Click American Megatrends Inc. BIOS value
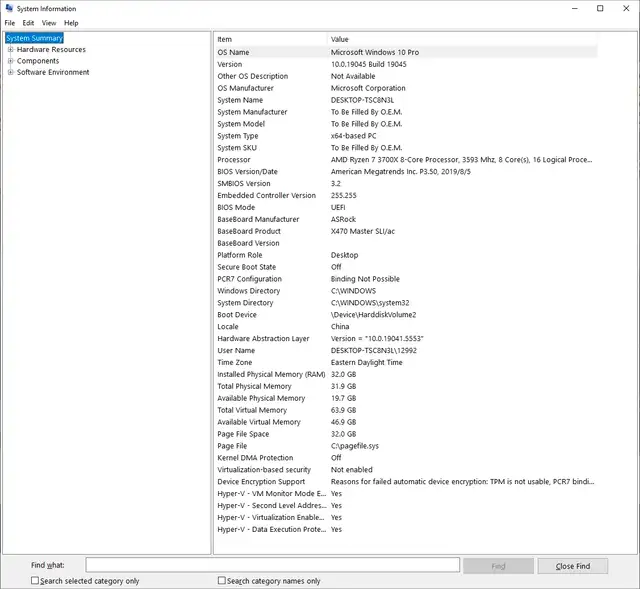Image resolution: width=640 pixels, height=589 pixels. pyautogui.click(x=401, y=171)
